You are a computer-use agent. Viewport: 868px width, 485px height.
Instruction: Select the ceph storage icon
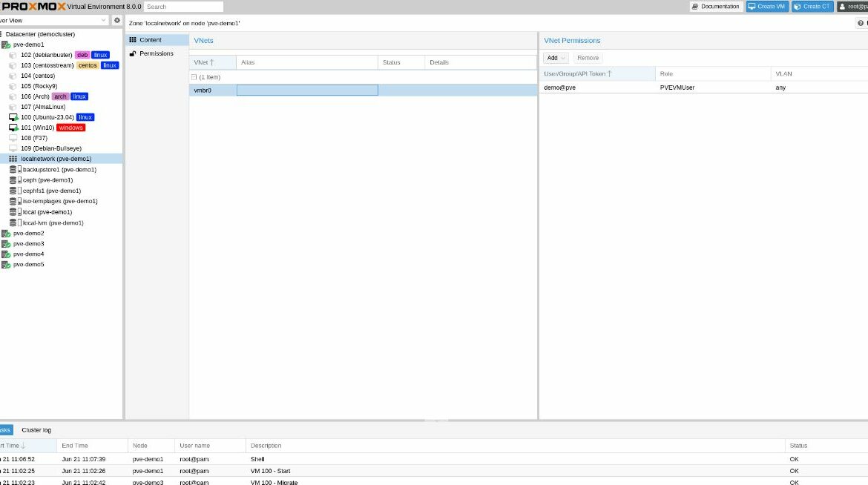pos(16,180)
